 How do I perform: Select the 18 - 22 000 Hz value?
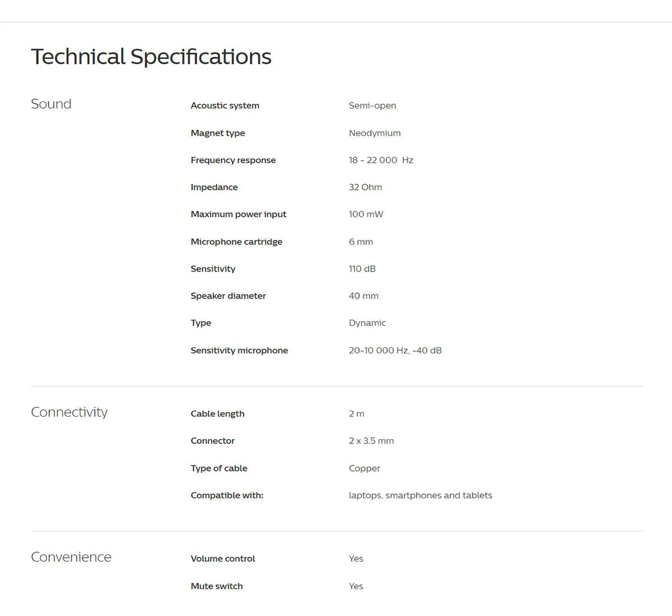381,160
